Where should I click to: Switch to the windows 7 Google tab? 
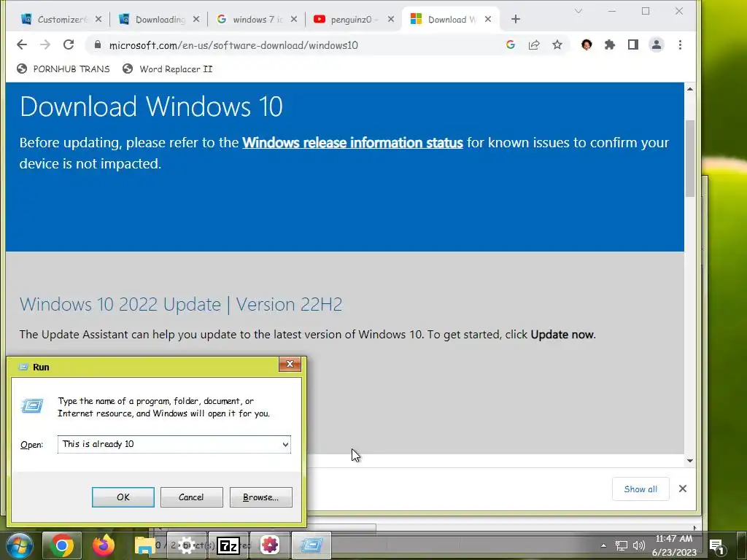pos(252,20)
